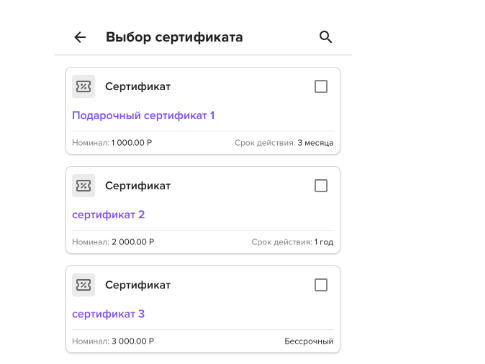Image resolution: width=485 pixels, height=364 pixels.
Task: Click coupon icon of сертификат 2 card
Action: click(x=83, y=185)
